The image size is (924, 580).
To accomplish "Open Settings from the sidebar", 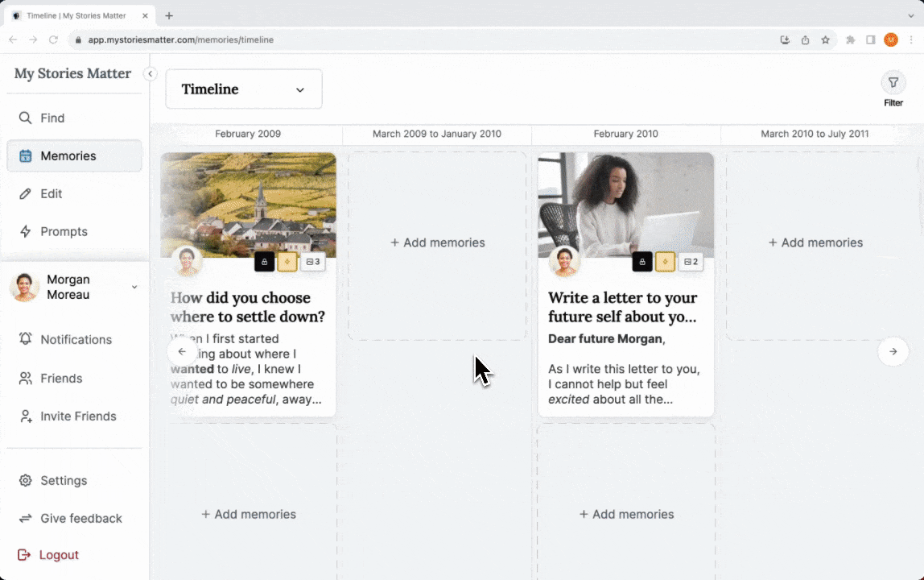I will point(63,480).
